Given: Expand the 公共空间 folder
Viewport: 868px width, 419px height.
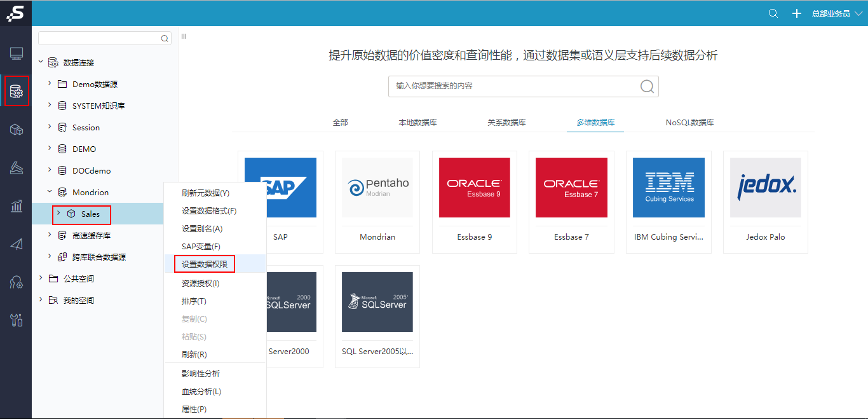Looking at the screenshot, I should 41,278.
